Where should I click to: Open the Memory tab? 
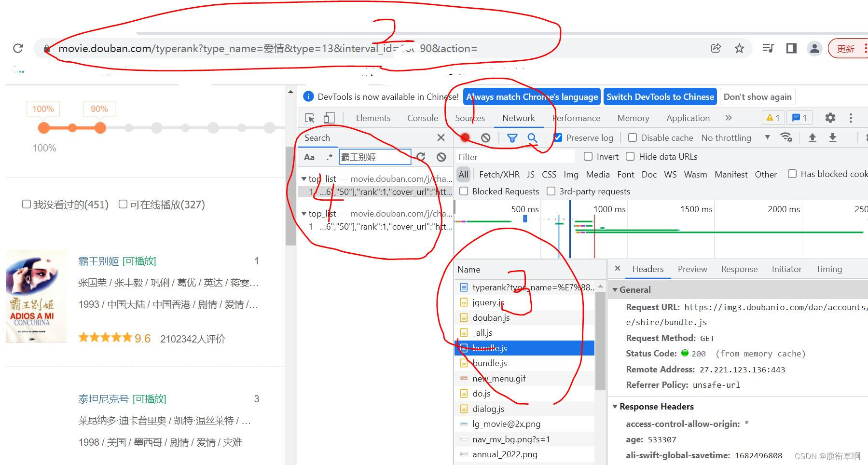[x=633, y=118]
